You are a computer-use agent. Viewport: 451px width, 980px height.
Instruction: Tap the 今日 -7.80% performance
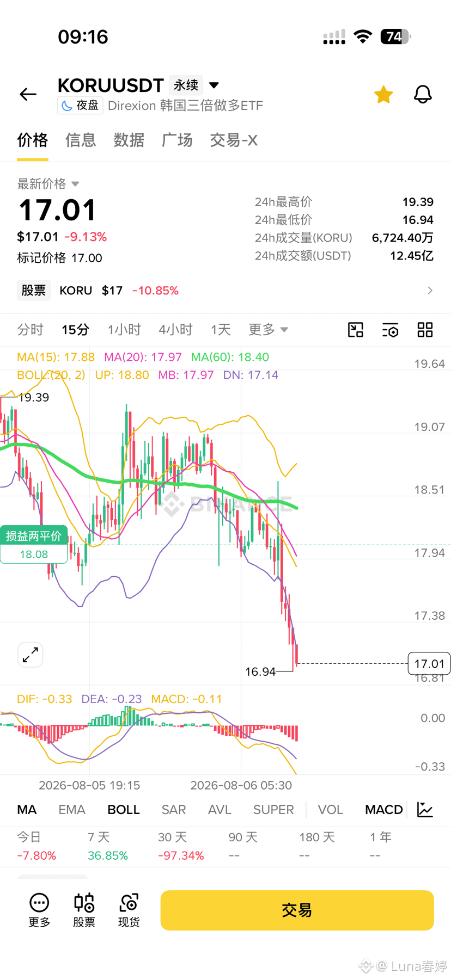(36, 846)
